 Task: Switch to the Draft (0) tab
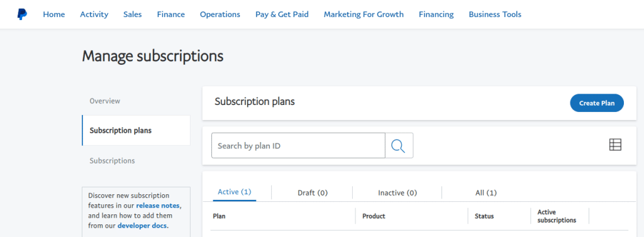pyautogui.click(x=313, y=192)
